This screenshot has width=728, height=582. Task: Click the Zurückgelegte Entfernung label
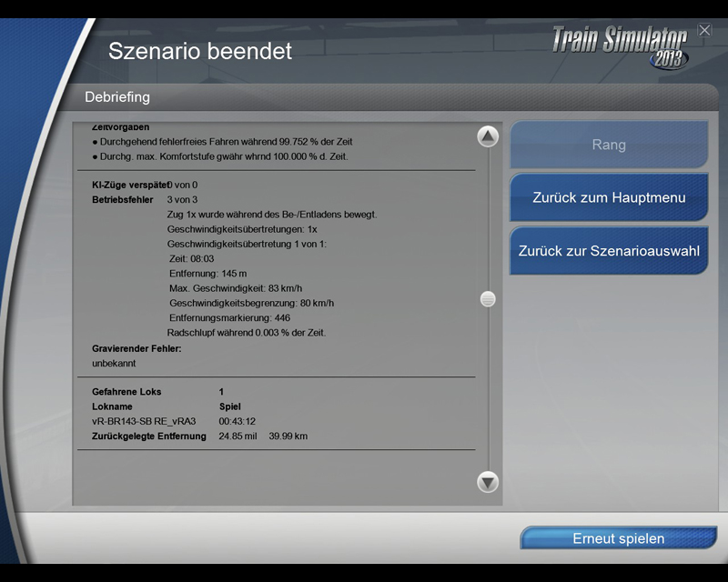149,436
